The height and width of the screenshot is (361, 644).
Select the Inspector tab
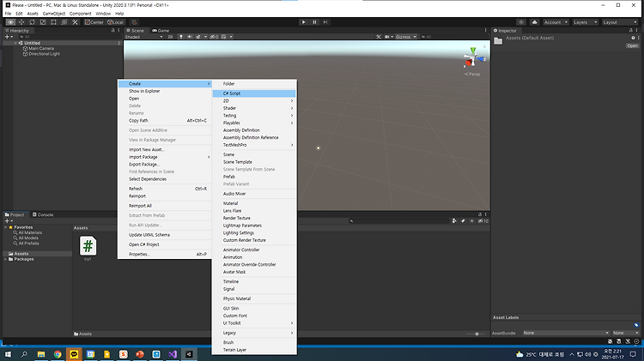[505, 30]
